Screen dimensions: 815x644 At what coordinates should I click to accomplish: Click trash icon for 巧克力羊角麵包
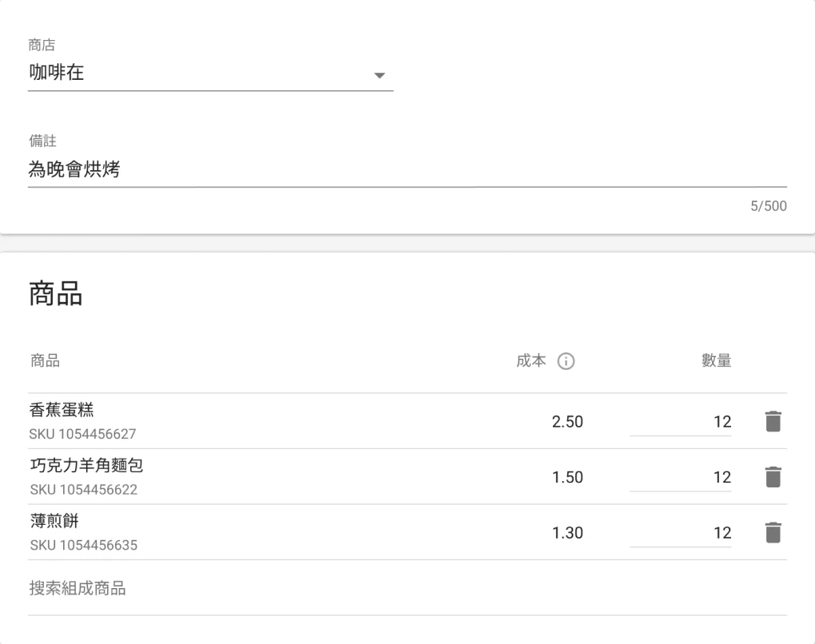coord(772,477)
